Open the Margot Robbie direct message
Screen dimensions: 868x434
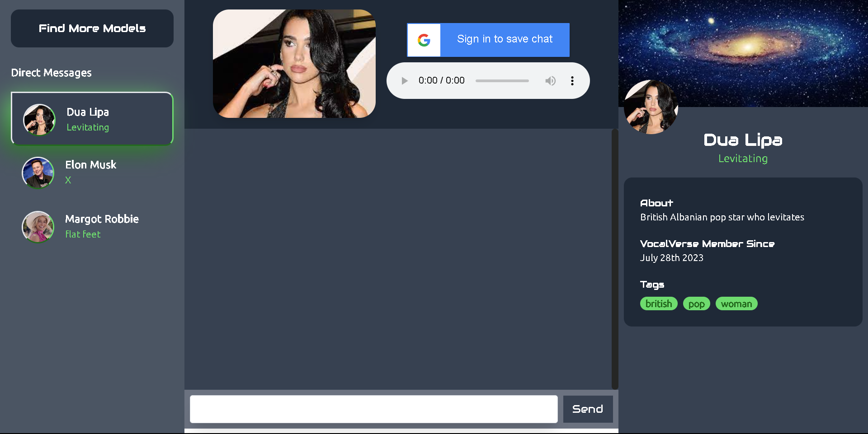[92, 227]
